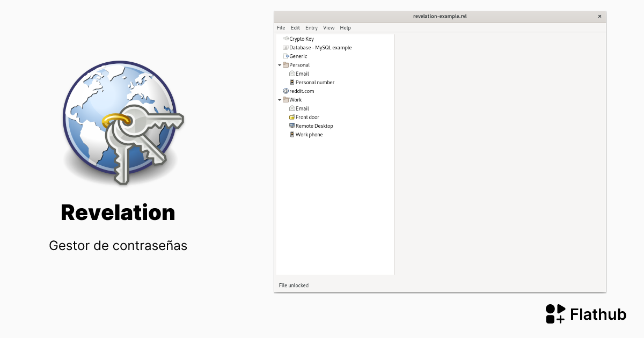Click the Remote Desktop computer icon
The height and width of the screenshot is (338, 644).
tap(291, 126)
